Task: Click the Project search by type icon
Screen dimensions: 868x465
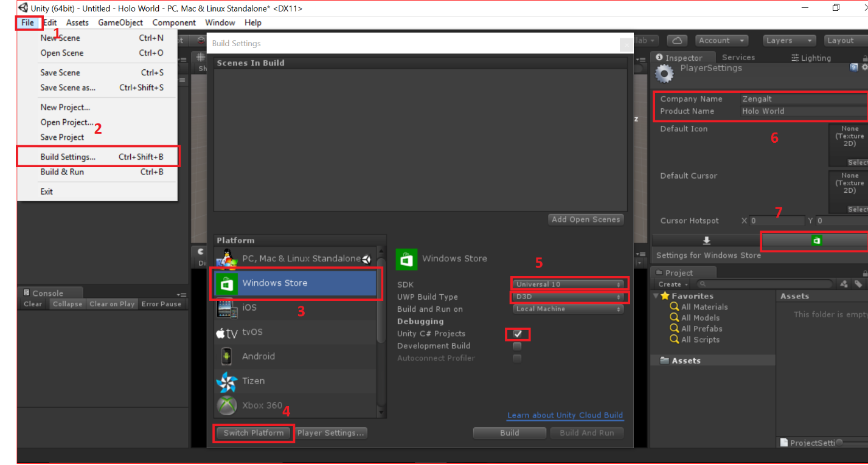Action: (844, 284)
